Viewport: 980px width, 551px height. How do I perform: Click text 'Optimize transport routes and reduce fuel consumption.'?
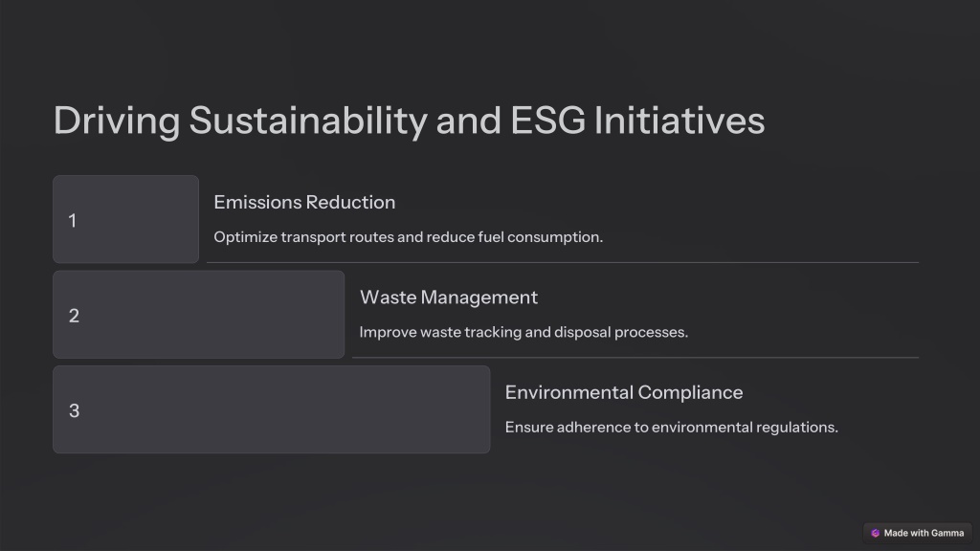click(x=408, y=237)
